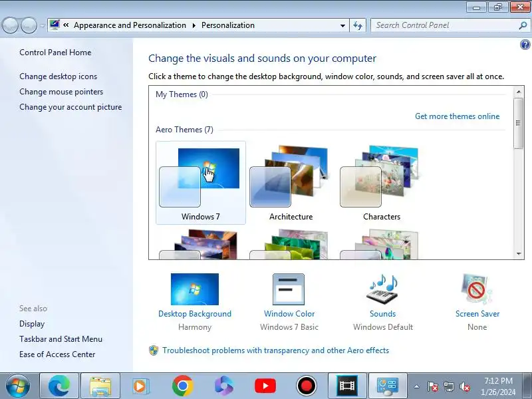Image resolution: width=532 pixels, height=399 pixels.
Task: Expand the Appearance and Personalization breadcrumb arrow
Action: (194, 25)
